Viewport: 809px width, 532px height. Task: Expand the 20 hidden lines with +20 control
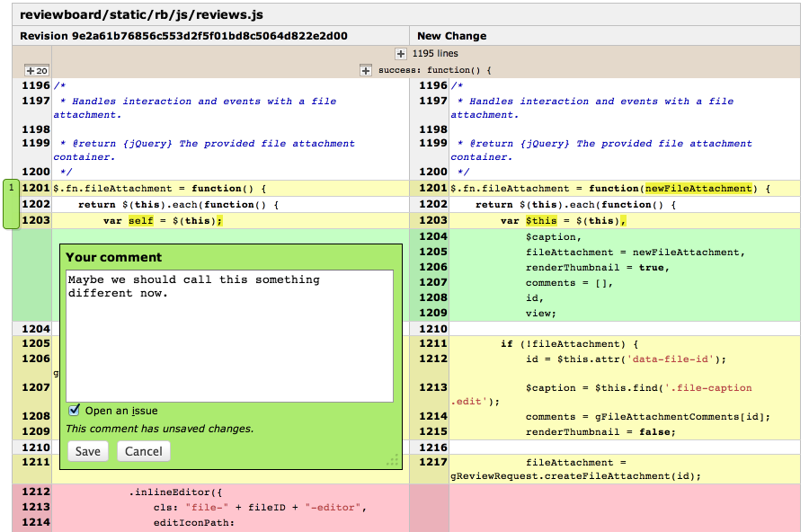(35, 69)
